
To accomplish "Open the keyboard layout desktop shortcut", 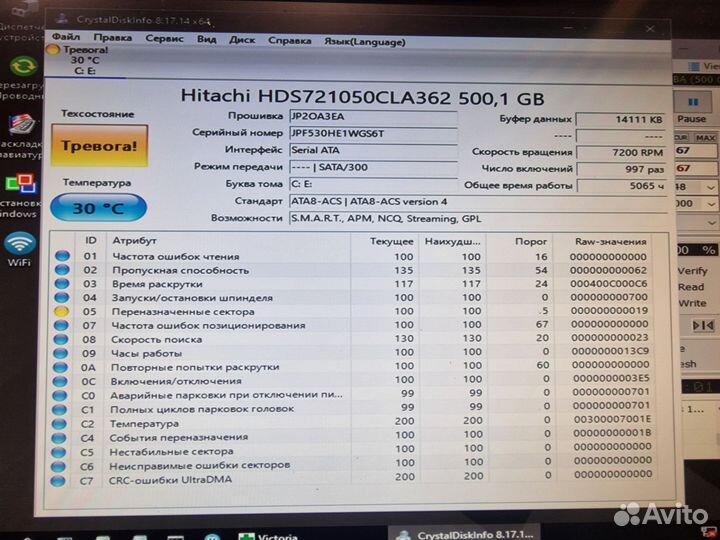I will pyautogui.click(x=22, y=125).
